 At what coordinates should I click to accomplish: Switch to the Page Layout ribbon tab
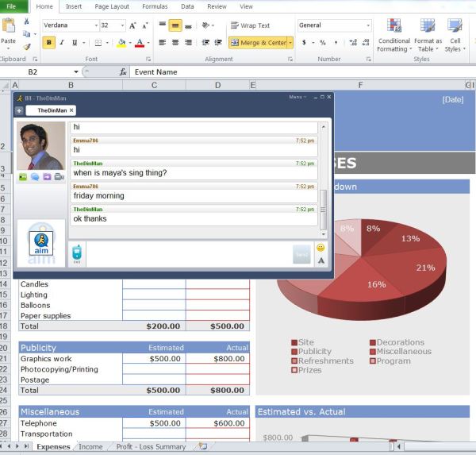tap(112, 6)
